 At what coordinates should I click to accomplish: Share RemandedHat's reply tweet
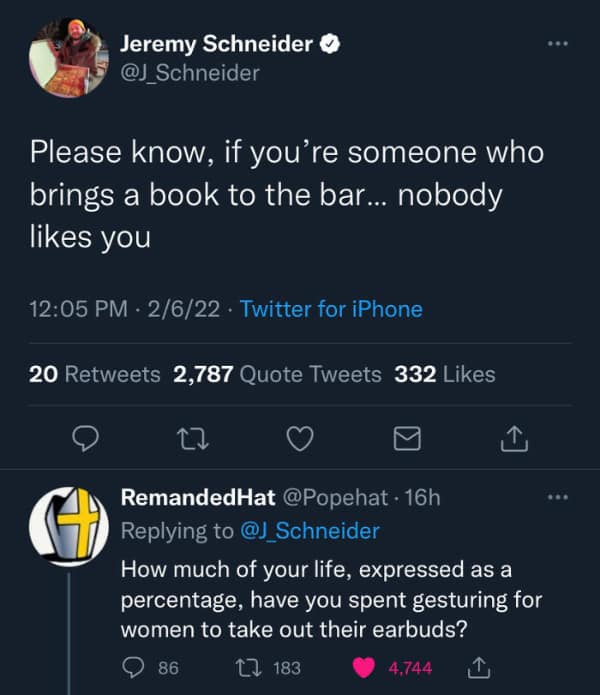click(479, 668)
